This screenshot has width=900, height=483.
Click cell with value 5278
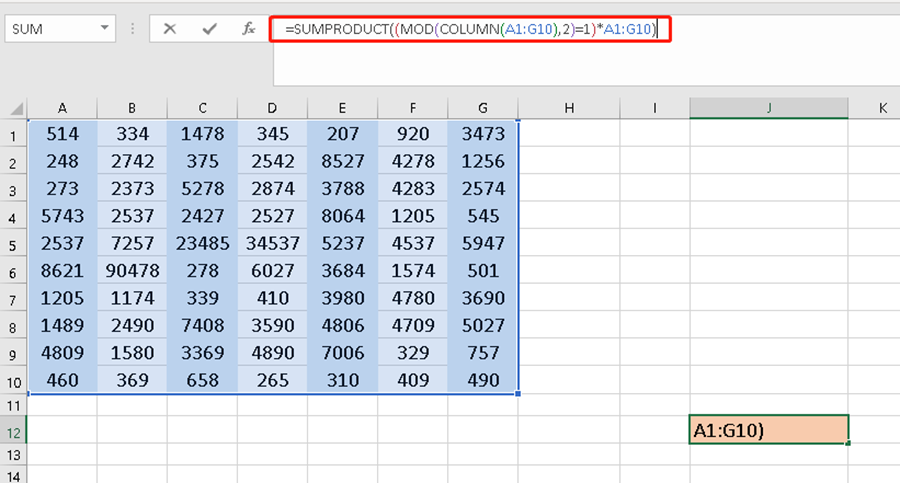[x=202, y=189]
